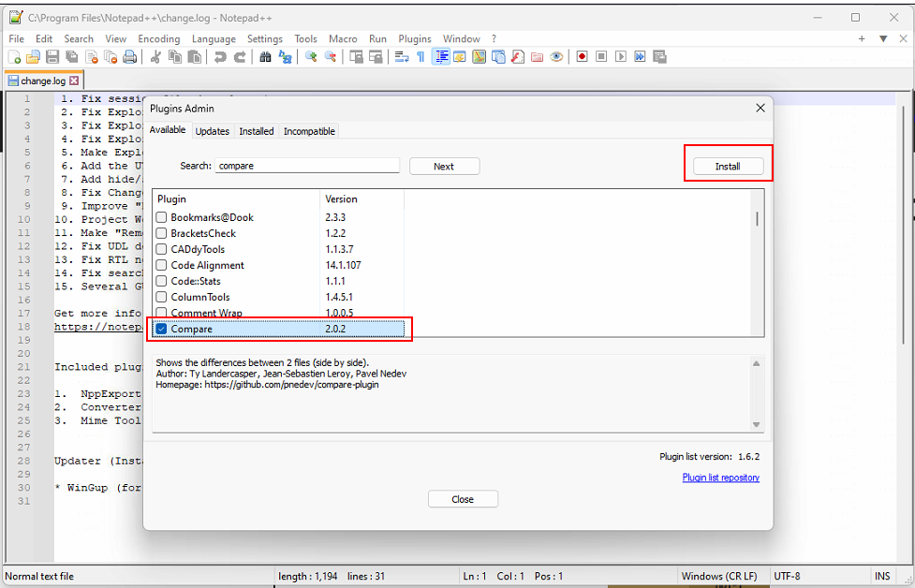Viewport: 915px width, 588px height.
Task: Check the BracketsCheck plugin checkbox
Action: pyautogui.click(x=162, y=233)
